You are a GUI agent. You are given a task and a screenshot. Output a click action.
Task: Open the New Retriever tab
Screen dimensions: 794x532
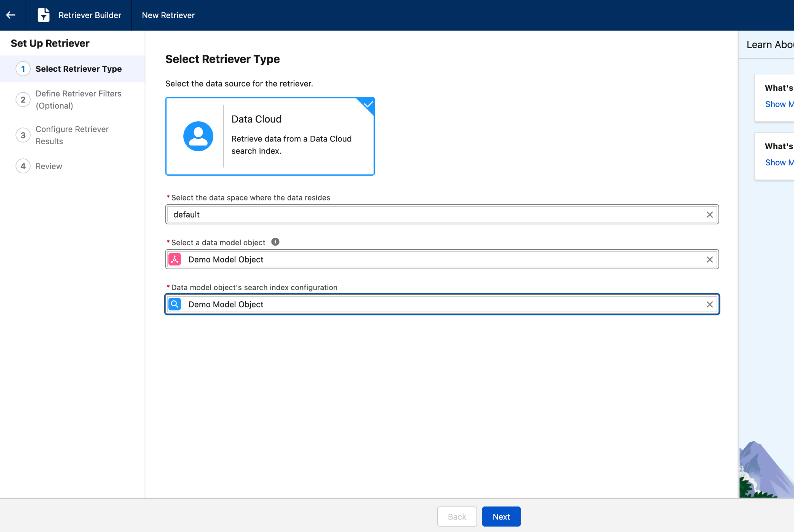coord(168,15)
